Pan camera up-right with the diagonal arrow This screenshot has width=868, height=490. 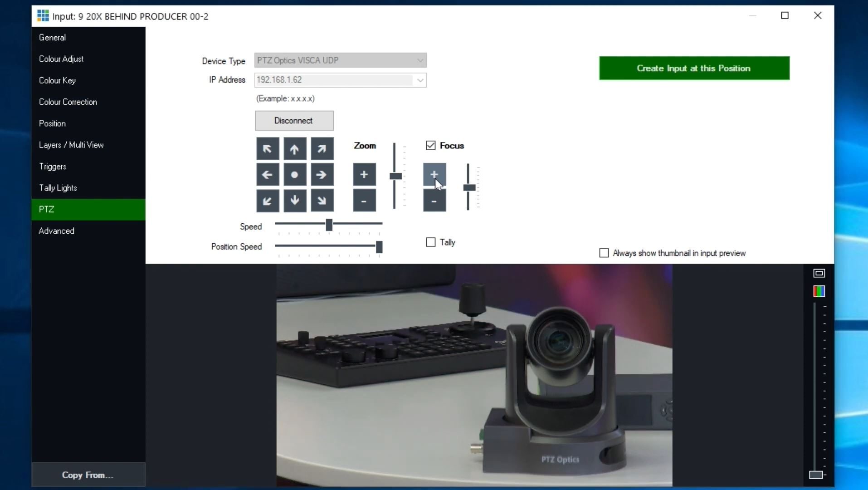(x=322, y=149)
